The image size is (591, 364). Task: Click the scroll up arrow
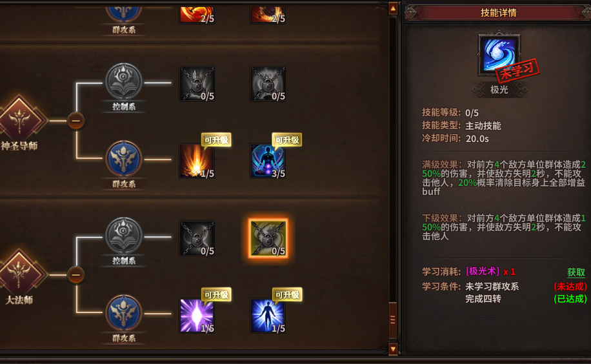tap(393, 8)
